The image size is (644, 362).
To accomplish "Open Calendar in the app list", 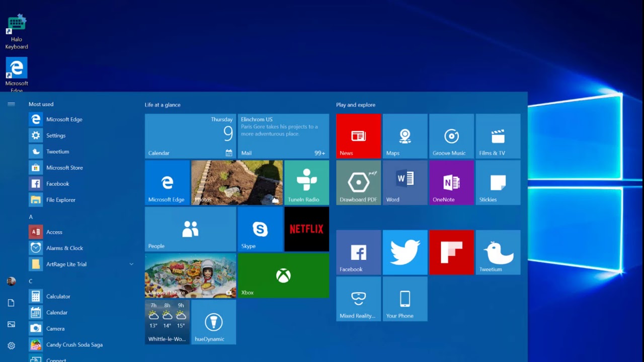I will pyautogui.click(x=82, y=312).
